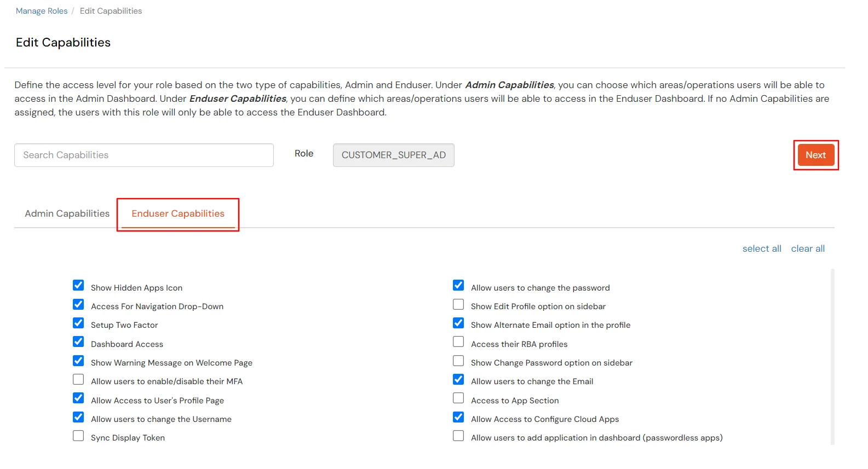
Task: Uncheck Show Alternate Email option in profile
Action: (458, 323)
